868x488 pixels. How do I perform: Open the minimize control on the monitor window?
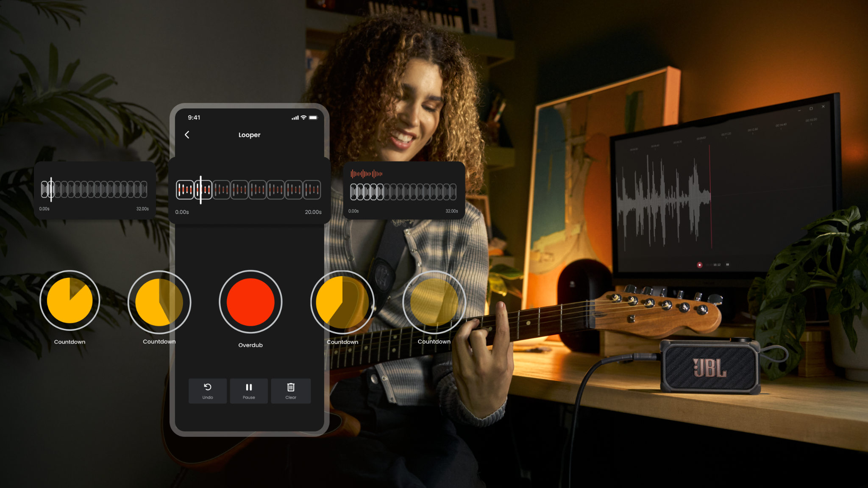coord(799,110)
